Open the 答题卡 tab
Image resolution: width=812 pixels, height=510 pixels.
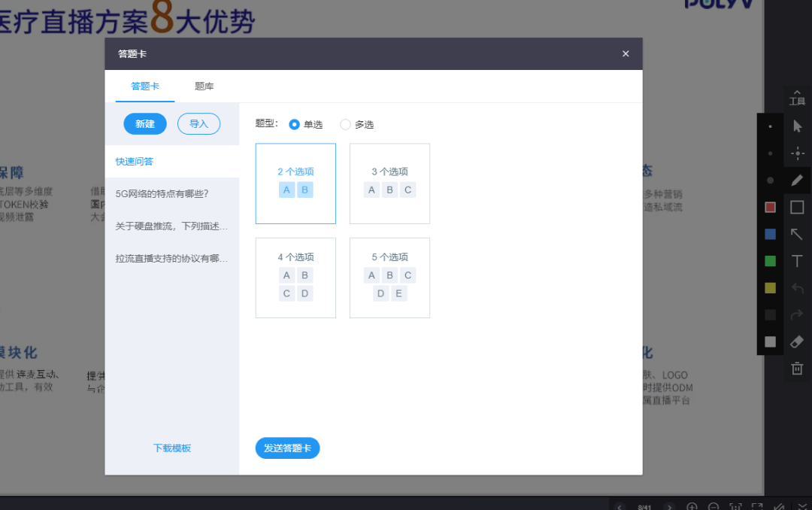[x=145, y=87]
